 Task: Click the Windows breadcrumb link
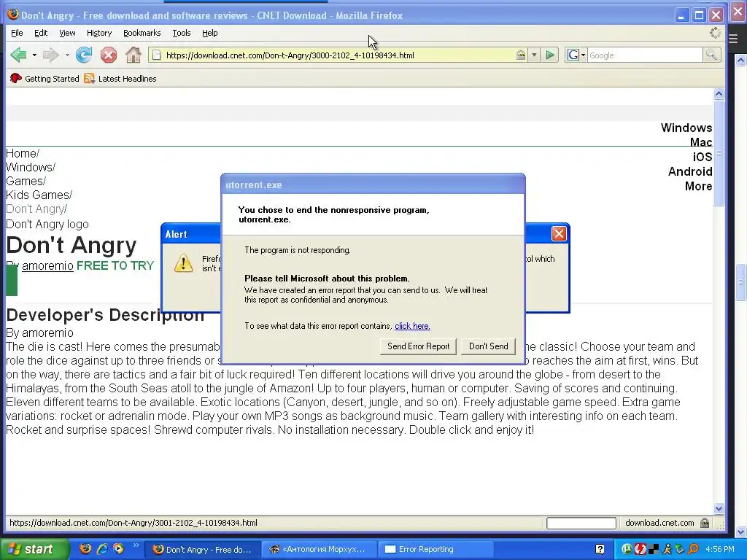pyautogui.click(x=29, y=167)
